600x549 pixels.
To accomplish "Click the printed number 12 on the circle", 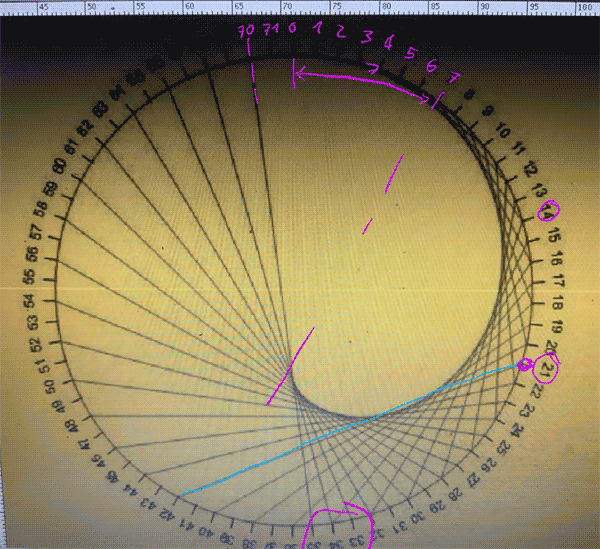I will (x=532, y=169).
